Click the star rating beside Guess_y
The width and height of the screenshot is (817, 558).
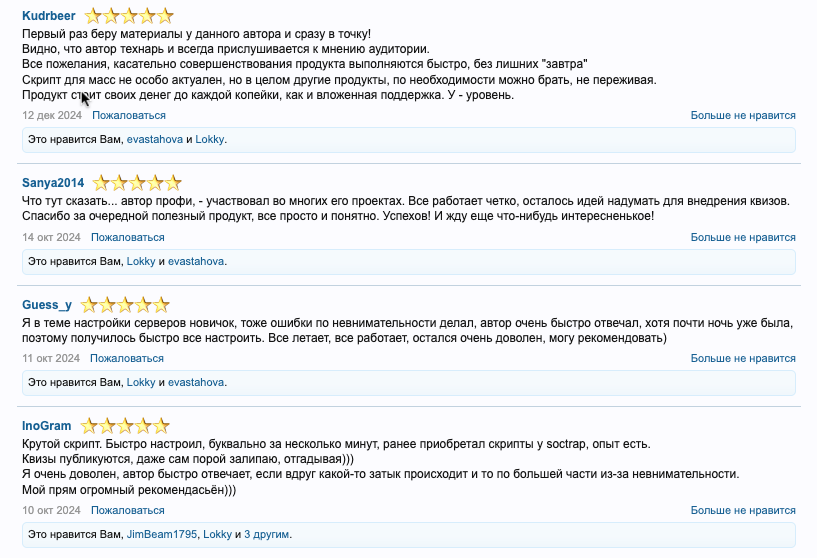coord(125,305)
